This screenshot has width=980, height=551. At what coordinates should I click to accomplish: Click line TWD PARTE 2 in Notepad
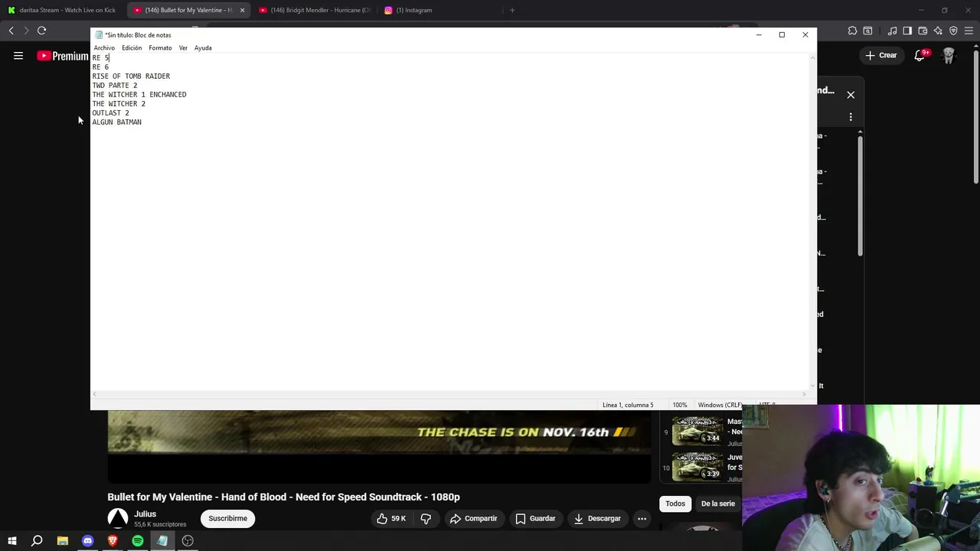click(x=115, y=86)
